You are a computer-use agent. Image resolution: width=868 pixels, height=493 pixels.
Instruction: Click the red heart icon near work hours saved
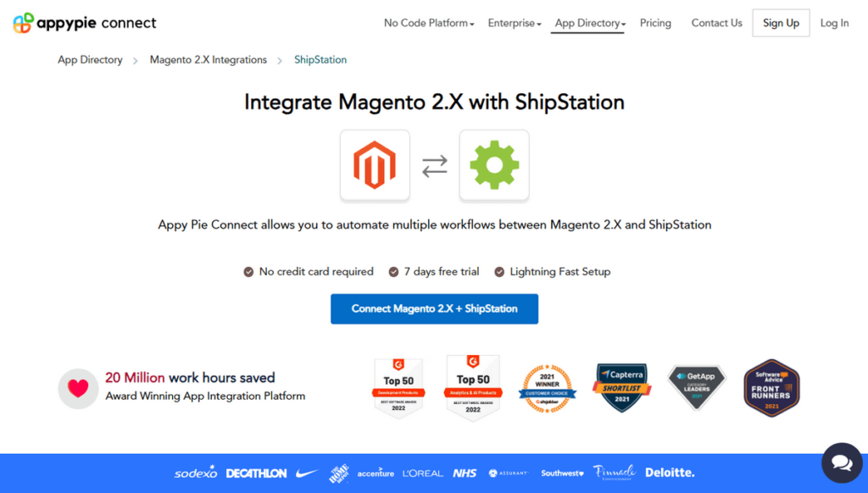click(x=77, y=388)
